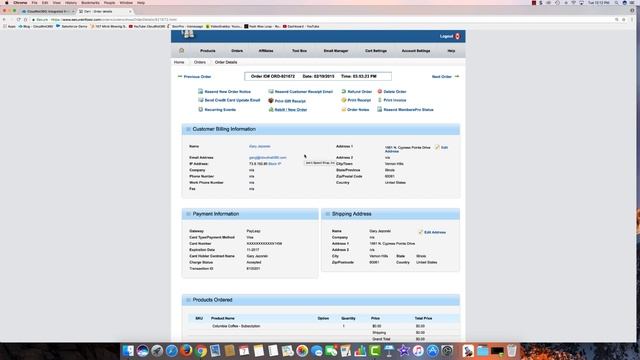This screenshot has height=360, width=640.
Task: Open the Cart Settings navigation menu
Action: point(376,51)
